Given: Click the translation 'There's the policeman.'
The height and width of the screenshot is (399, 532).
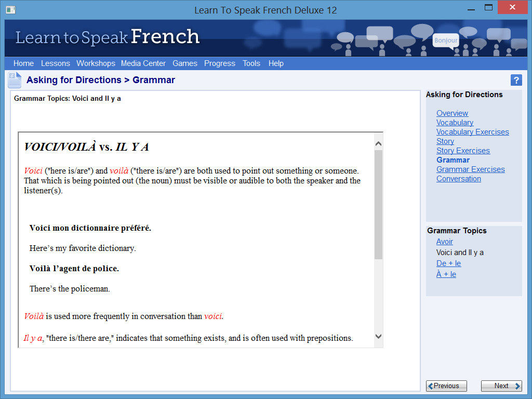Looking at the screenshot, I should [70, 289].
